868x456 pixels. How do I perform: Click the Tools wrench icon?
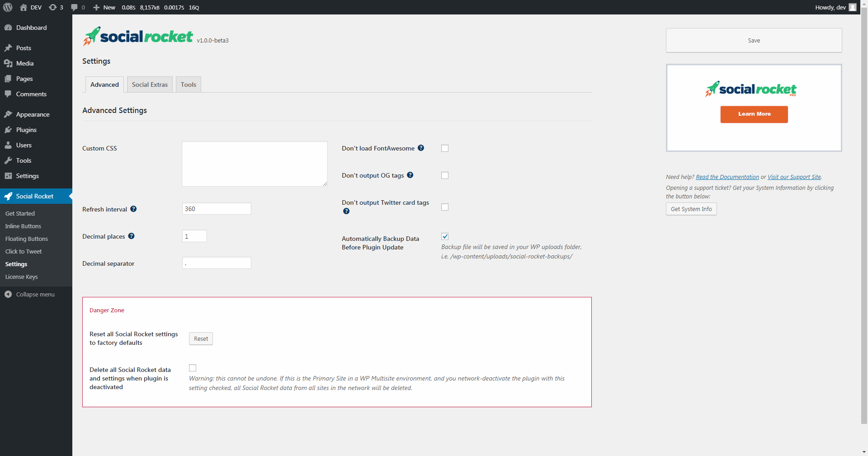[x=8, y=160]
